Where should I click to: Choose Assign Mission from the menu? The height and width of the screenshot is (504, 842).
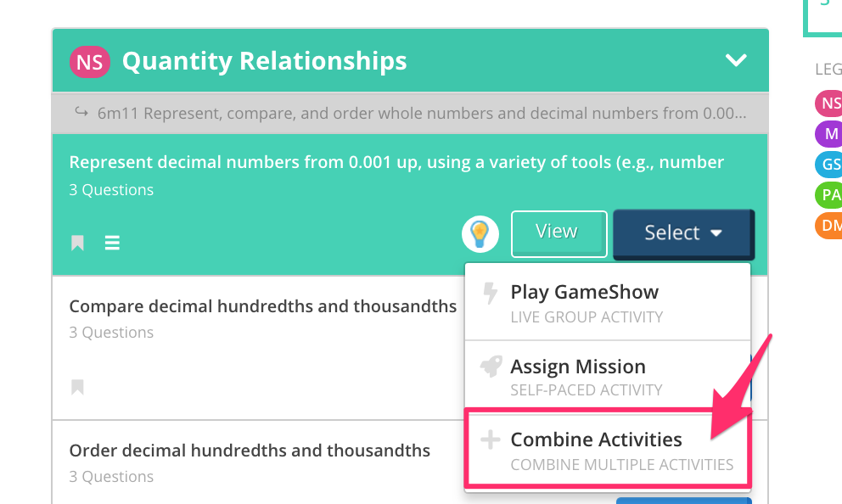[577, 367]
